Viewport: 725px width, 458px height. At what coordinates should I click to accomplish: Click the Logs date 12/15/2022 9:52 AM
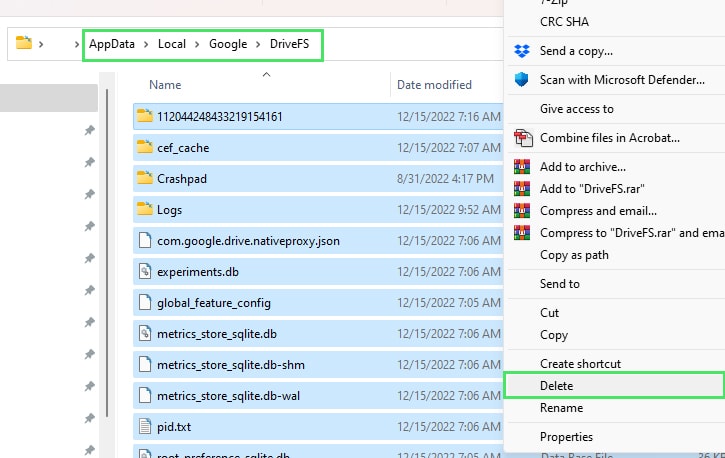click(x=449, y=210)
